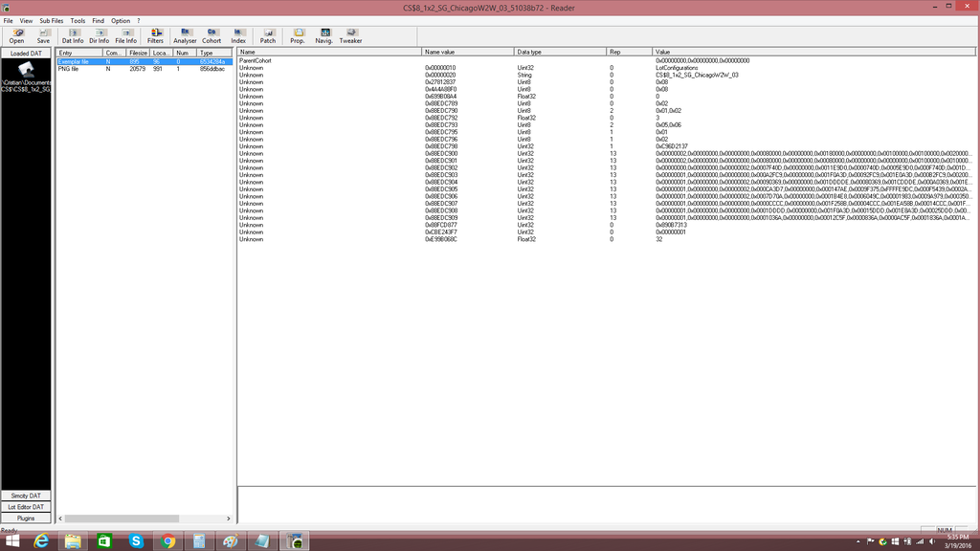Switch to the Plugins panel
Viewport: 980px width, 551px height.
click(x=26, y=518)
